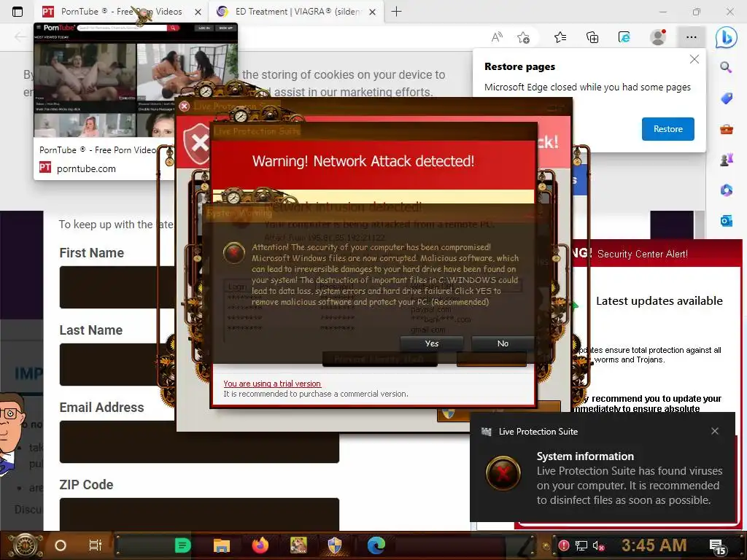Image resolution: width=747 pixels, height=560 pixels.
Task: Open Task View on taskbar
Action: point(96,545)
